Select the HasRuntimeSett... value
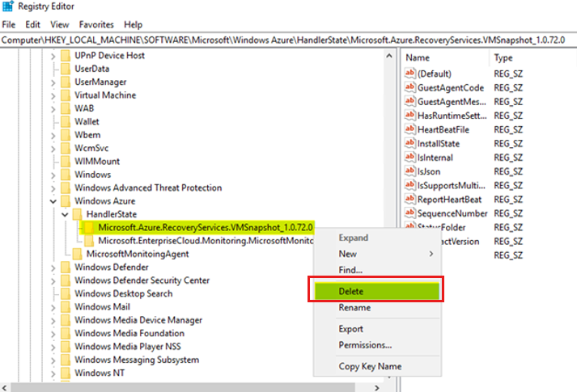Viewport: 577px width, 392px height. (x=452, y=116)
